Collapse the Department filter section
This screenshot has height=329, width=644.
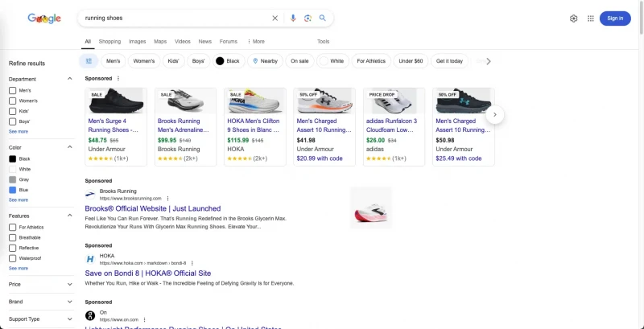pos(70,79)
